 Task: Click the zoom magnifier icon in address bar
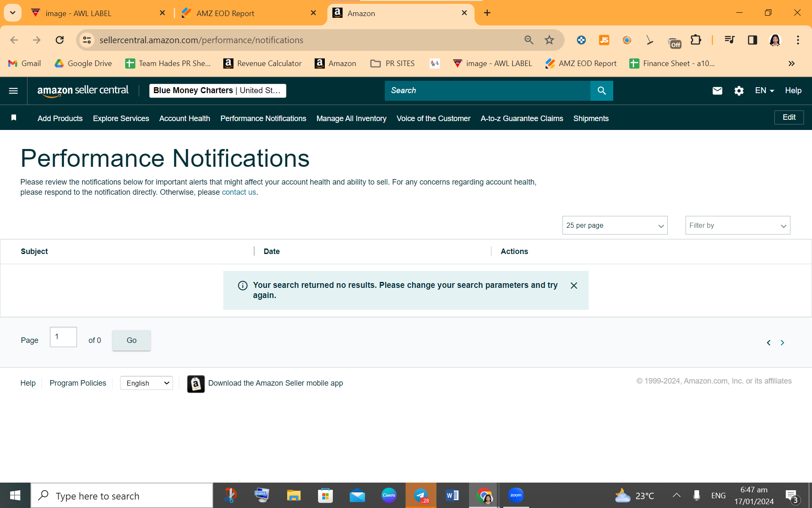coord(529,40)
